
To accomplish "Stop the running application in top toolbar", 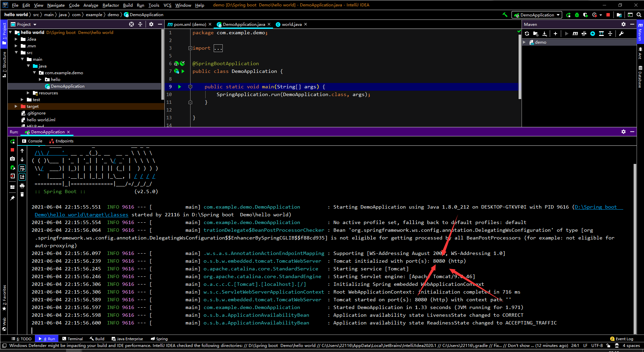I will (608, 15).
